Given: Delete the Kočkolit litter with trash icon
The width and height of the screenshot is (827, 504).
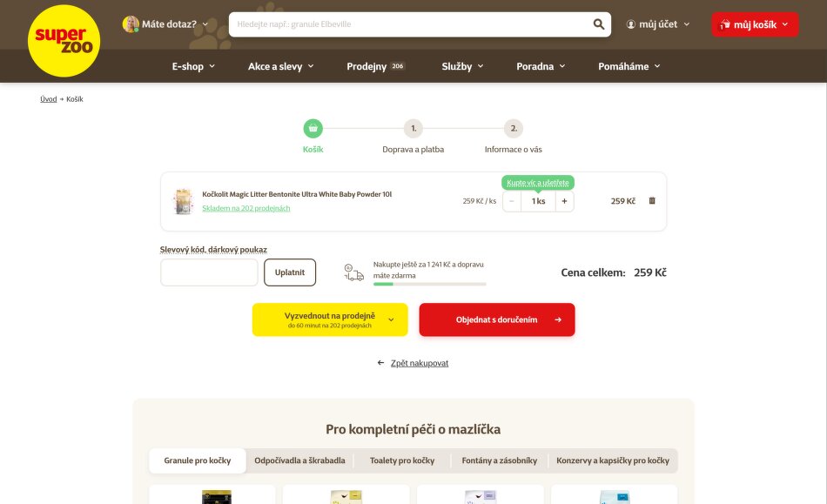Looking at the screenshot, I should pos(652,201).
